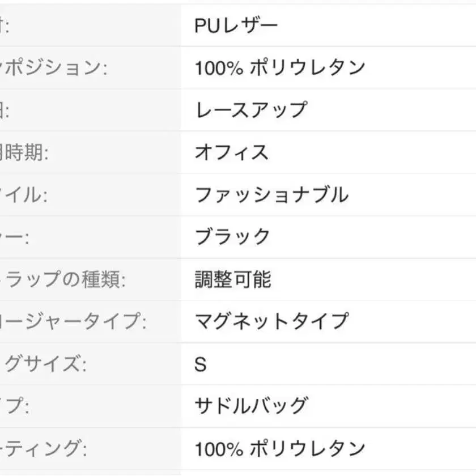Select the 時期: row label

tap(25, 152)
